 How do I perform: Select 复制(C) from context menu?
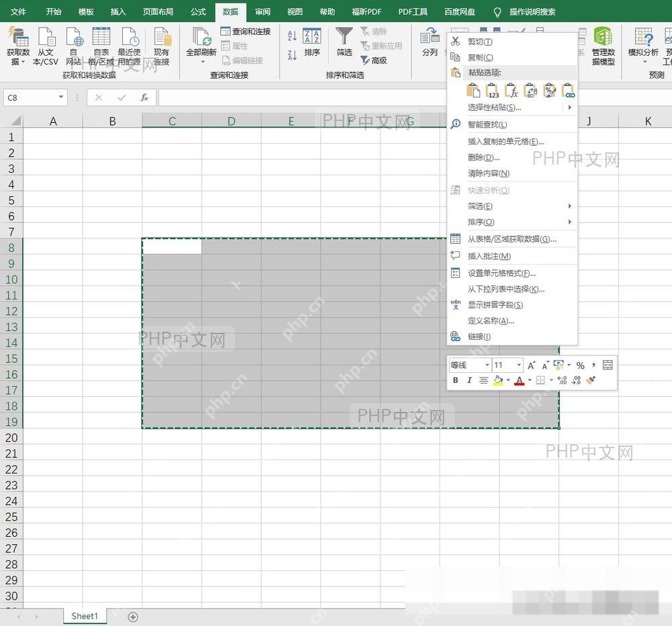coord(512,57)
